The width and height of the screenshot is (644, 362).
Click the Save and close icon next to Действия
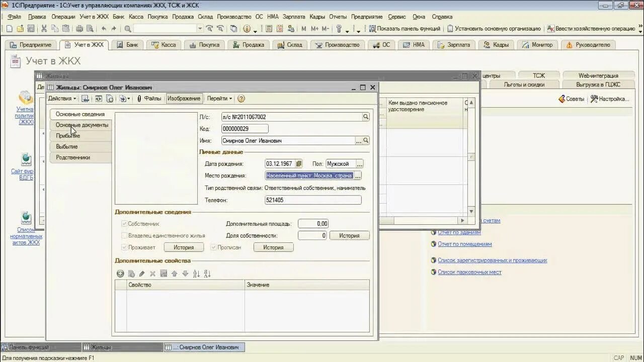pyautogui.click(x=85, y=99)
